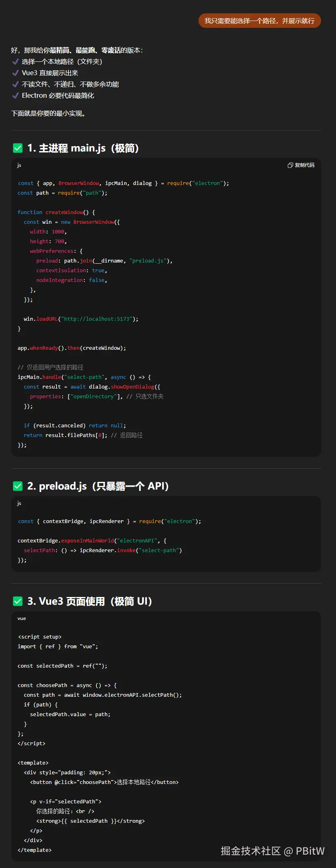Click code line const selectedPath = ref("");
The width and height of the screenshot is (336, 868).
63,666
